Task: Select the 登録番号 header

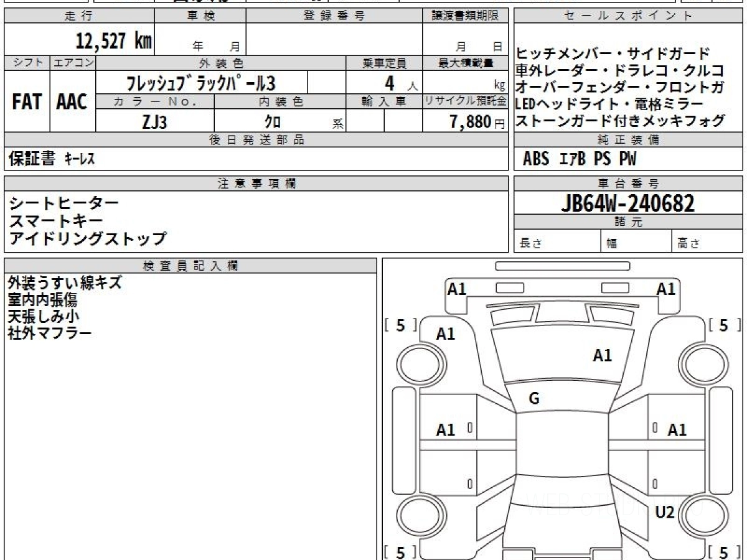Action: pos(334,16)
